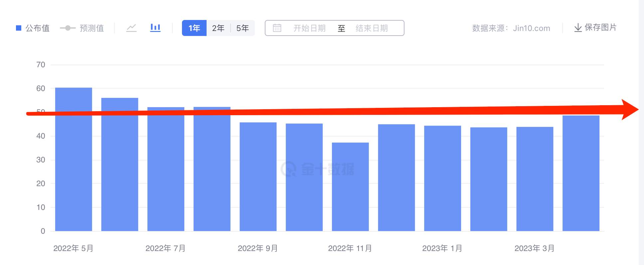The image size is (644, 265).
Task: Click the 开始日期 start date field
Action: [x=309, y=28]
